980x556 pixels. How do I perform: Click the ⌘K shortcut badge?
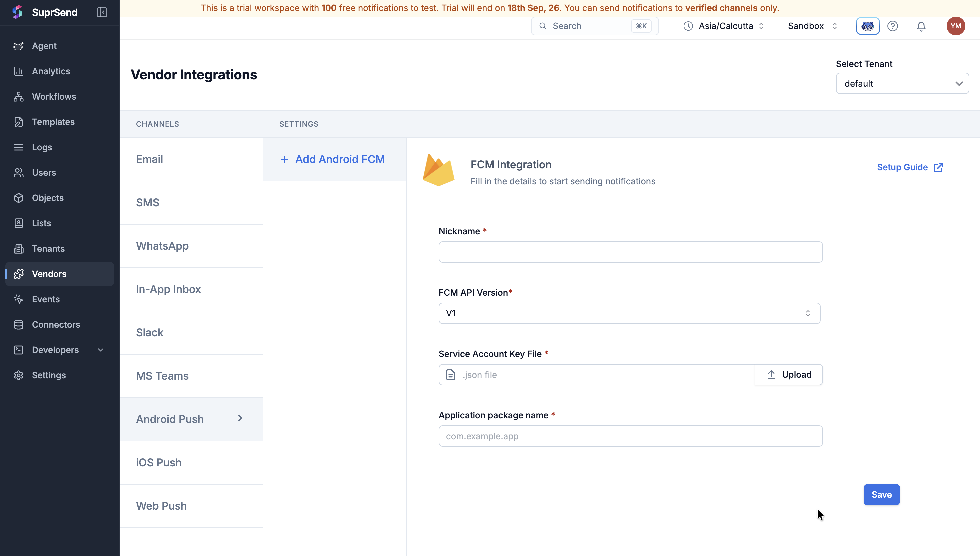pyautogui.click(x=641, y=26)
